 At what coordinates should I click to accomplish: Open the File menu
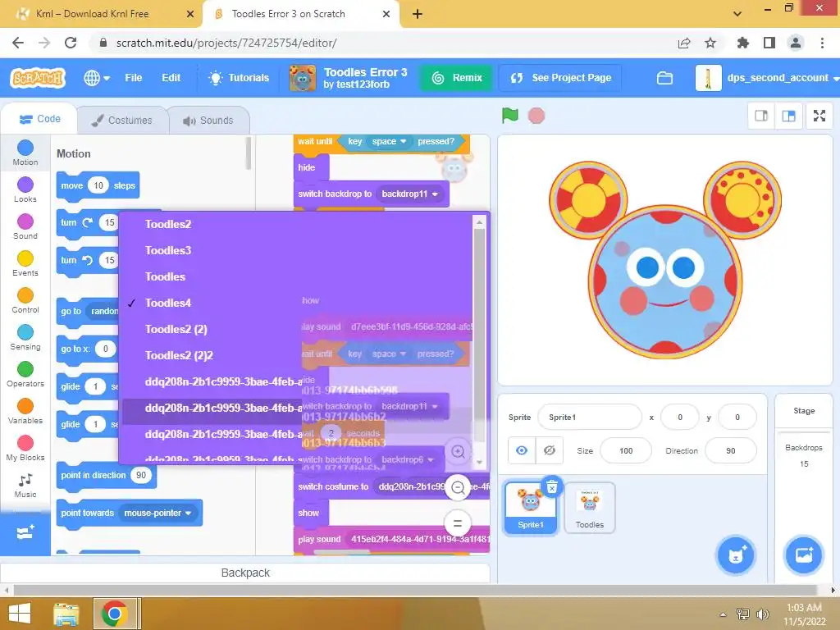tap(134, 78)
